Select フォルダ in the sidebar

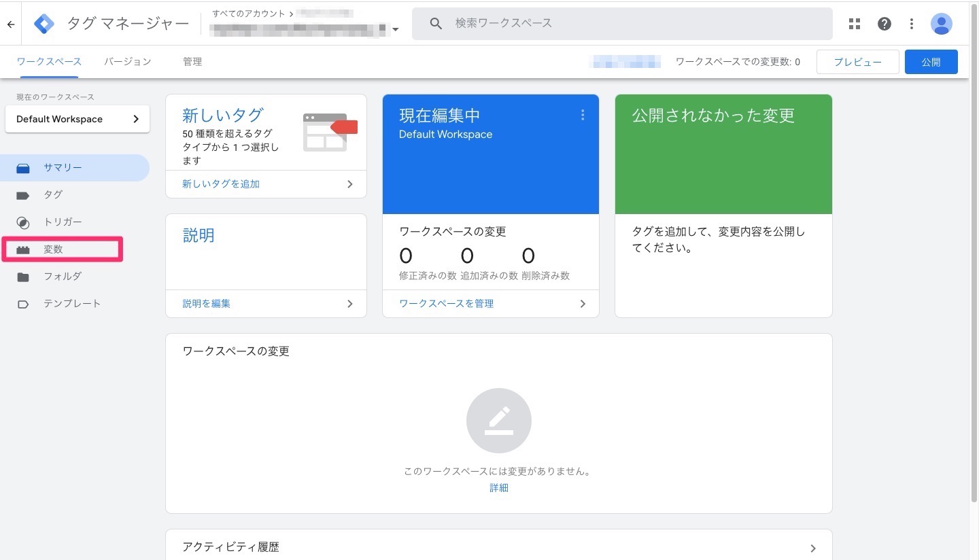(x=75, y=277)
